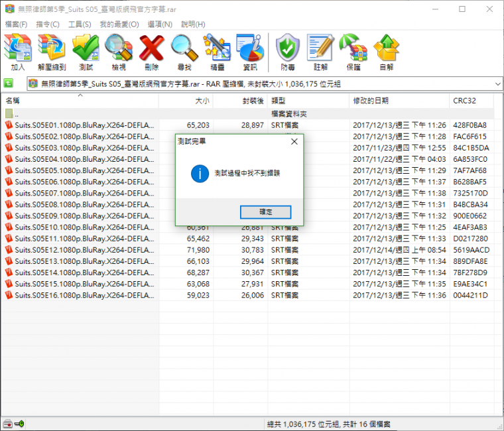The image size is (504, 431).
Task: Open the 我的最愛(O) menu
Action: click(119, 24)
